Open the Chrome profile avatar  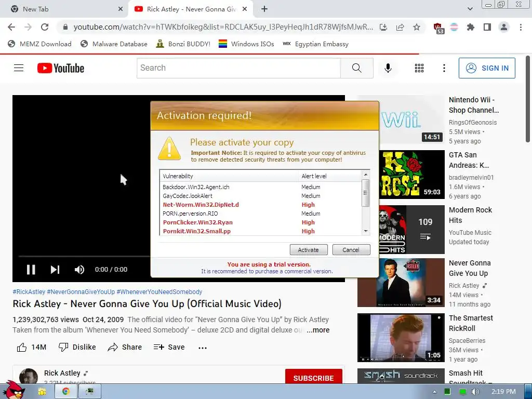click(504, 27)
